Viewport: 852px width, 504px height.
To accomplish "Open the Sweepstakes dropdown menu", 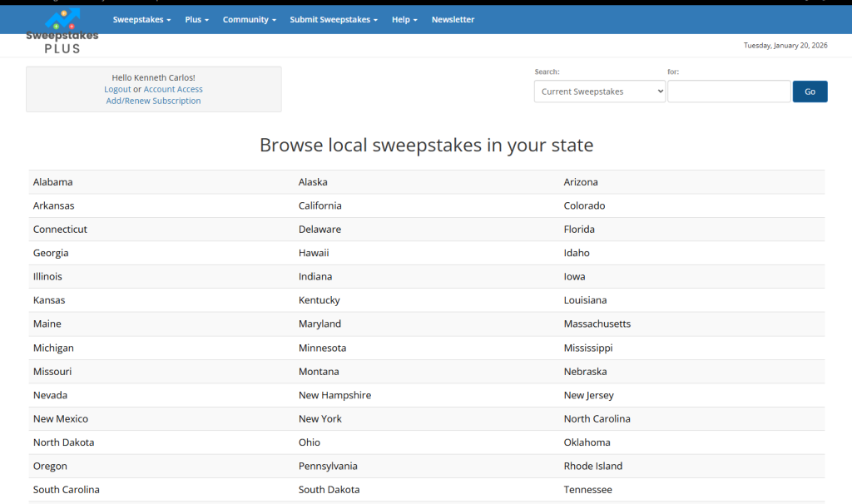I will point(141,19).
